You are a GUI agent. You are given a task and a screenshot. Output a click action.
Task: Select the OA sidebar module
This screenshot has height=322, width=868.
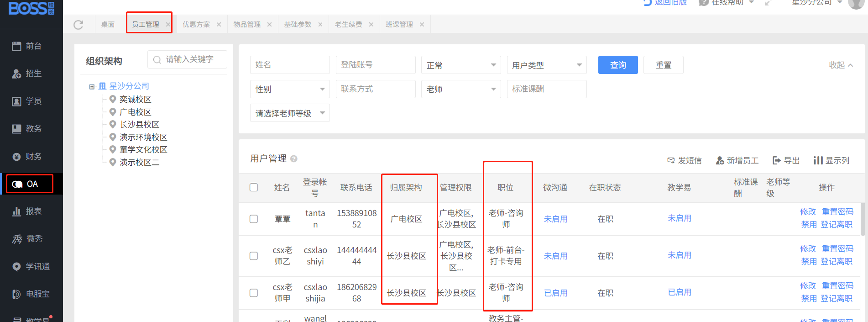tap(31, 184)
